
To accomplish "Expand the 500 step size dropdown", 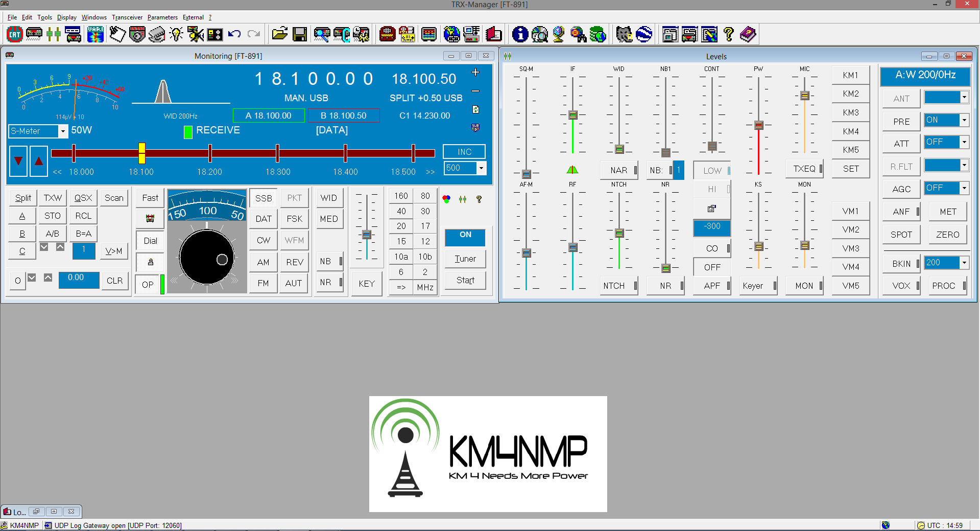I will click(x=481, y=168).
